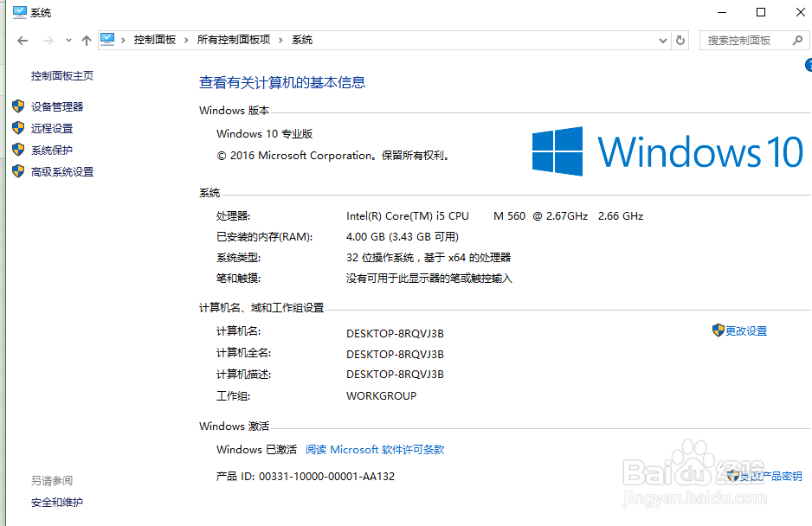Open the 更改设置 link
The width and height of the screenshot is (812, 526).
point(747,330)
